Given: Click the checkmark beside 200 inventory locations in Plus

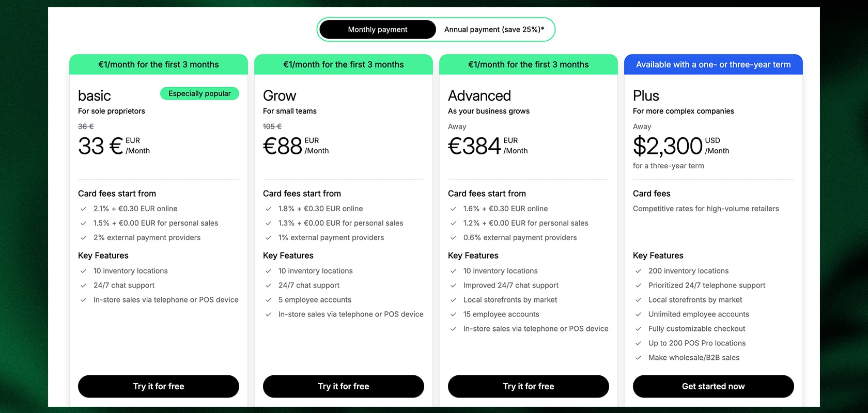Looking at the screenshot, I should (x=638, y=271).
